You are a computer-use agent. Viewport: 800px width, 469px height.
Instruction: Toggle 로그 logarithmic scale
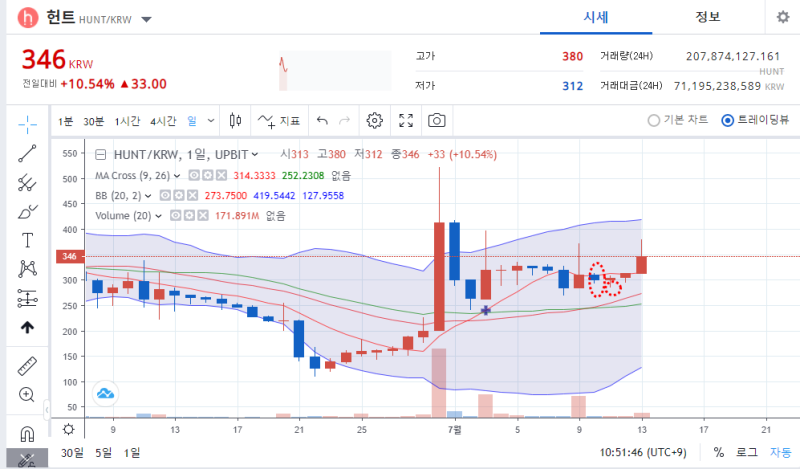coord(746,452)
